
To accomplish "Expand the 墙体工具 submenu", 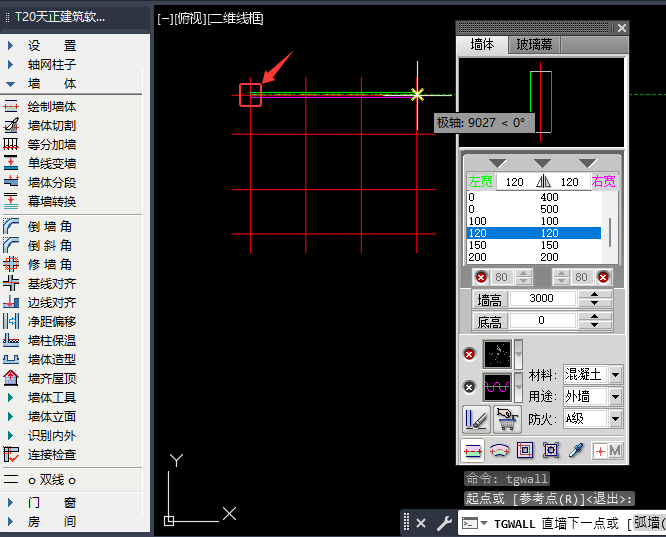I will (40, 397).
